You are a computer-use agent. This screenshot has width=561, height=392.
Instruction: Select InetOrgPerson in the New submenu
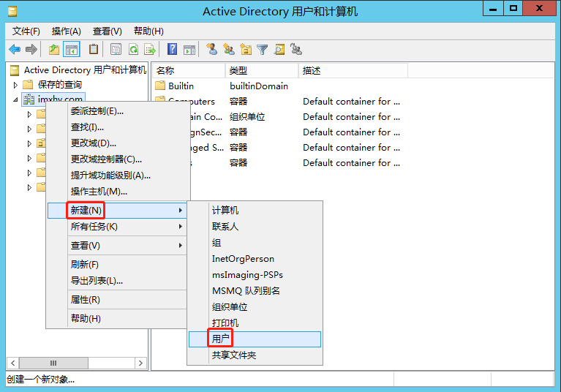tap(255, 259)
